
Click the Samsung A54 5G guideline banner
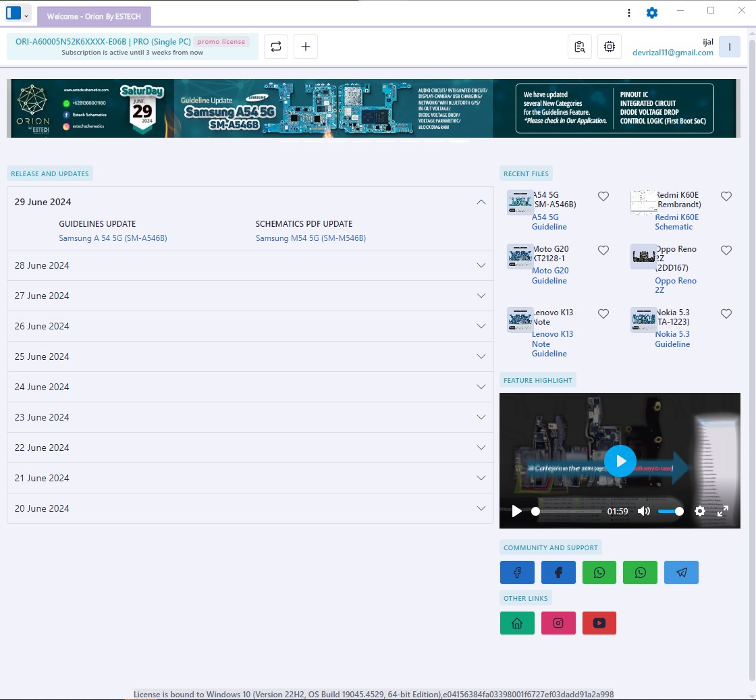(x=374, y=109)
